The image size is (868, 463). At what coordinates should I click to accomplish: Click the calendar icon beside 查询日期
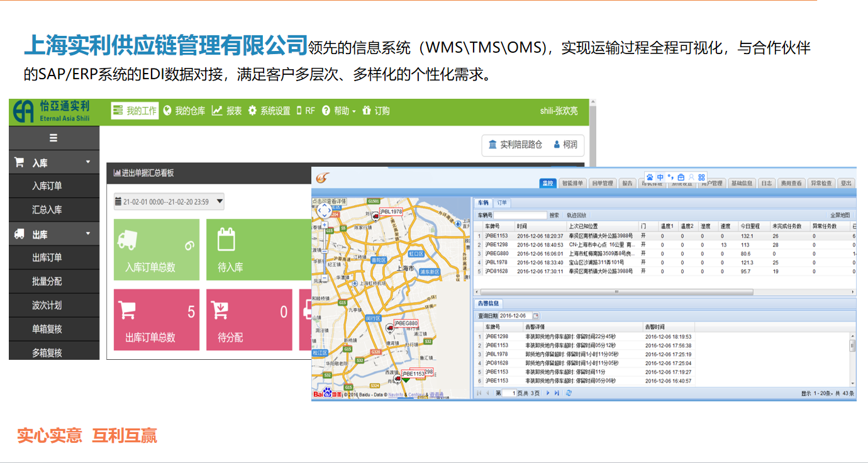[536, 316]
